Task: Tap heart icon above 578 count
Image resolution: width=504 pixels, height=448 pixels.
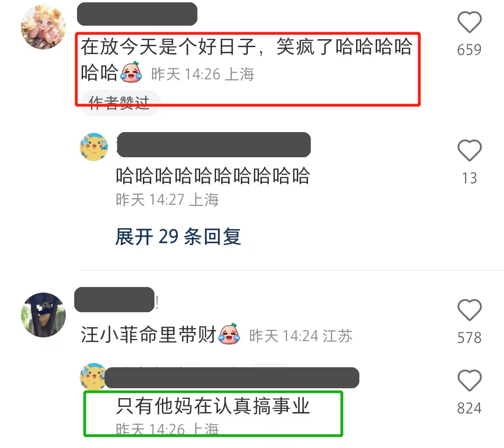Action: point(469,310)
